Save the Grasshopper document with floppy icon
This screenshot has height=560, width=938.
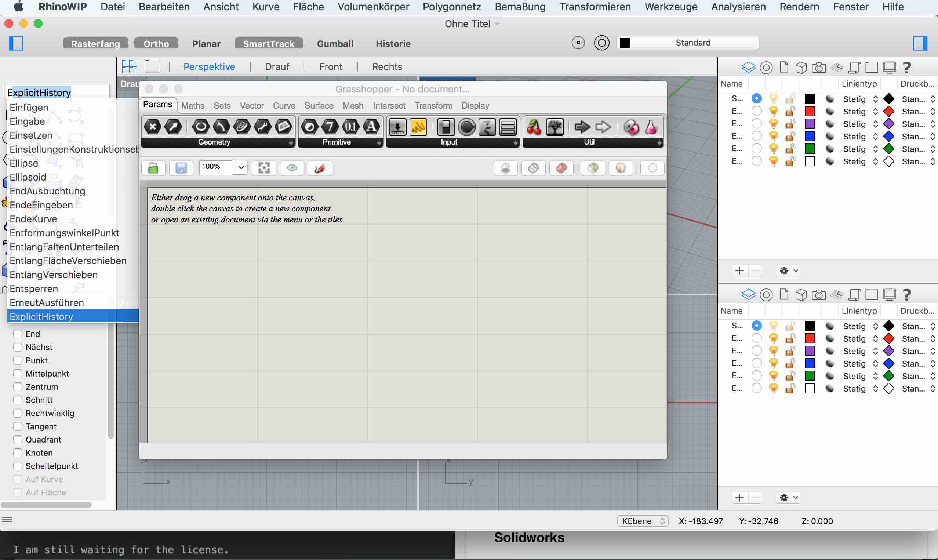pyautogui.click(x=181, y=168)
